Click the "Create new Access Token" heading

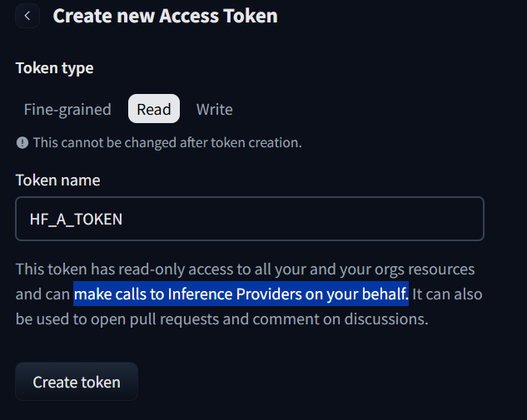[x=165, y=16]
